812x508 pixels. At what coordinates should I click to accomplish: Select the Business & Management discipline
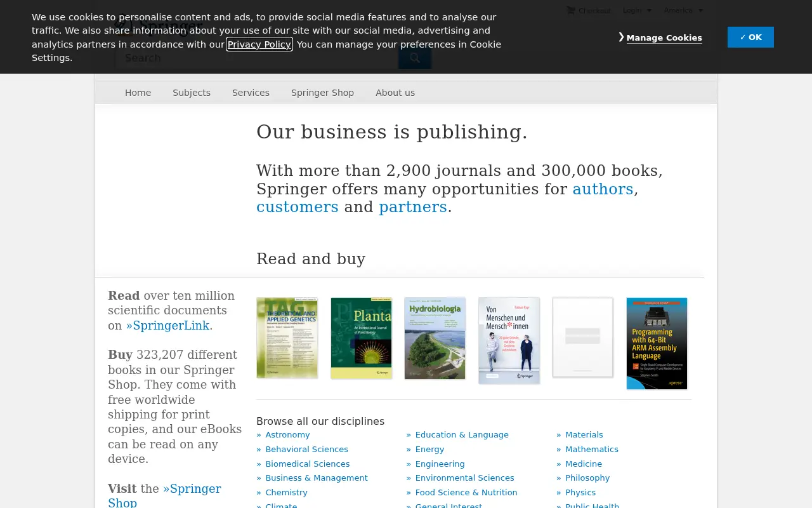(x=317, y=478)
